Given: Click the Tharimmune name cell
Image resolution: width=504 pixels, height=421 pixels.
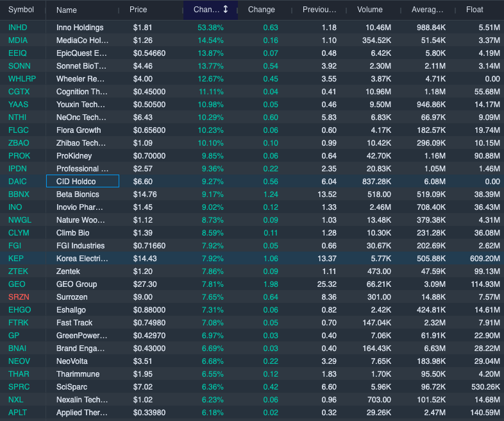Looking at the screenshot, I should [x=78, y=374].
